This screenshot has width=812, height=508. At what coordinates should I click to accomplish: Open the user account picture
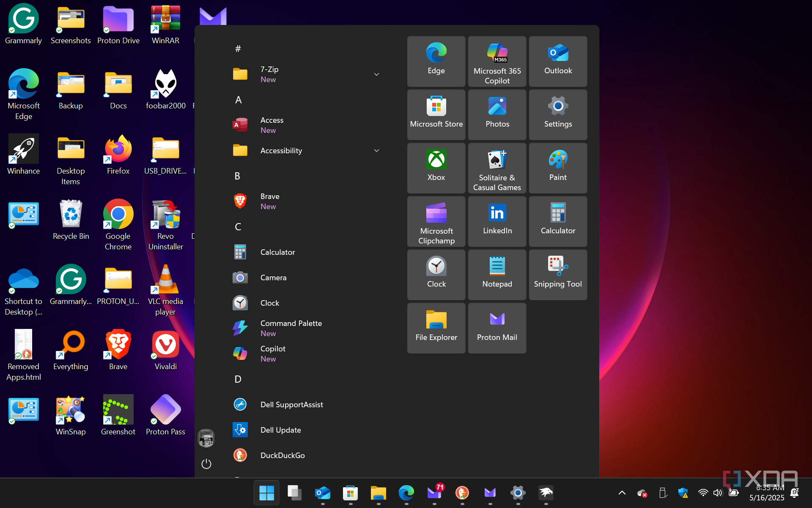[206, 438]
